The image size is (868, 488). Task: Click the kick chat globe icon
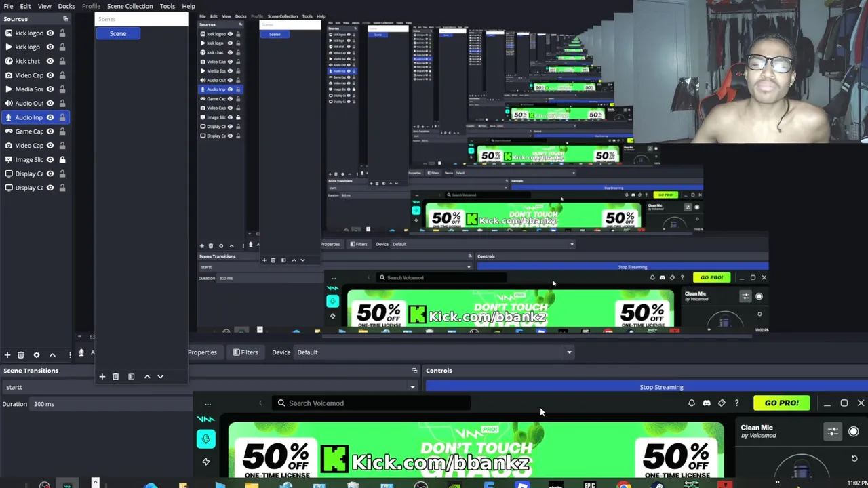pyautogui.click(x=9, y=61)
